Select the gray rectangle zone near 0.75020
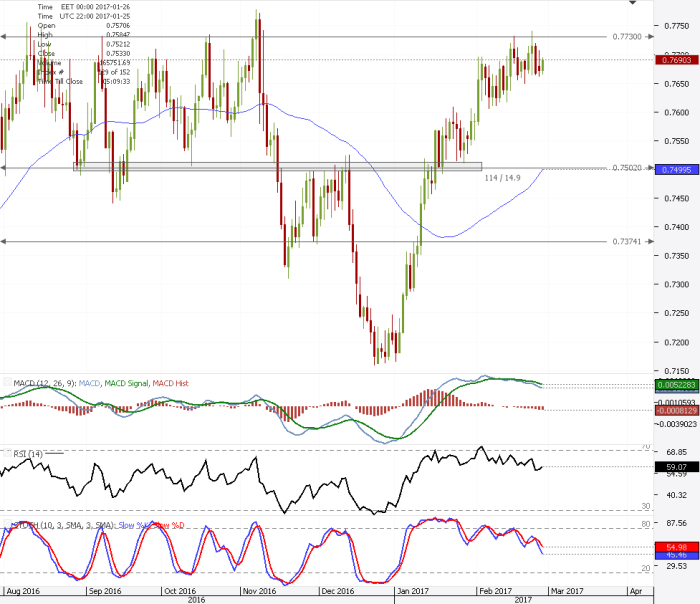This screenshot has height=604, width=700. pyautogui.click(x=277, y=167)
